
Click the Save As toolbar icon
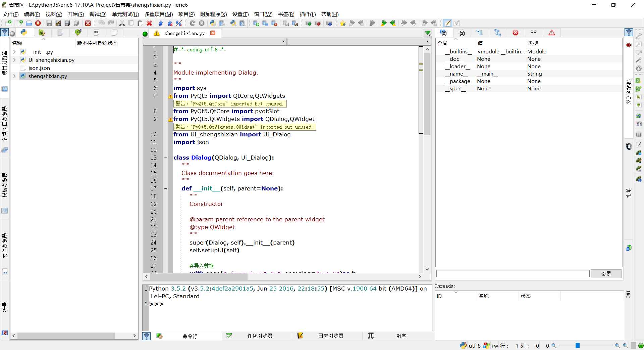pyautogui.click(x=58, y=23)
